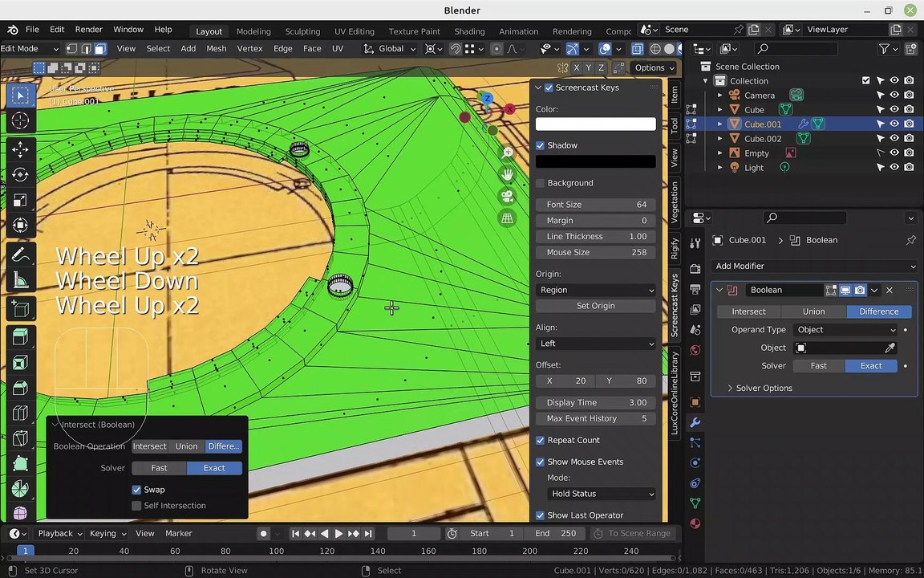Uncheck Show Mouse Events
This screenshot has width=924, height=578.
pyautogui.click(x=540, y=462)
